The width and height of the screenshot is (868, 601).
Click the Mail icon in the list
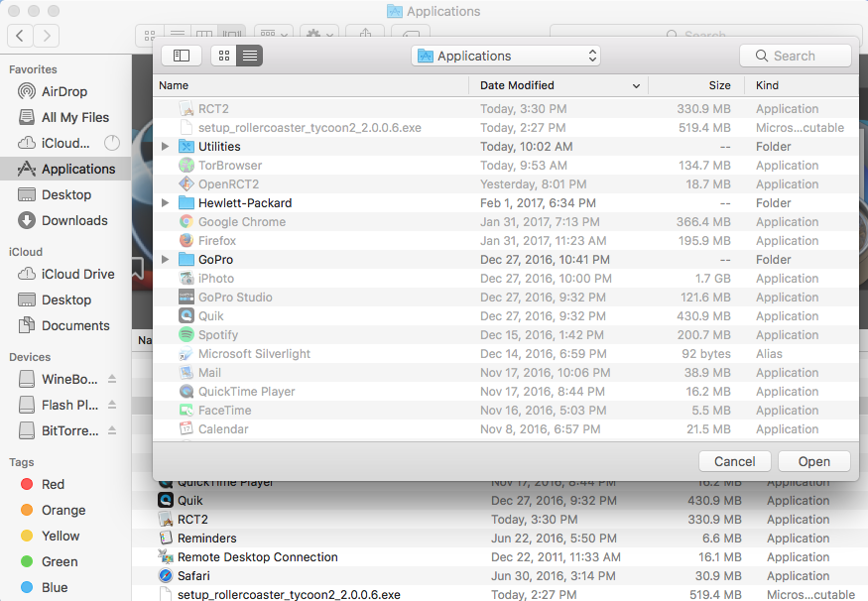pos(186,372)
